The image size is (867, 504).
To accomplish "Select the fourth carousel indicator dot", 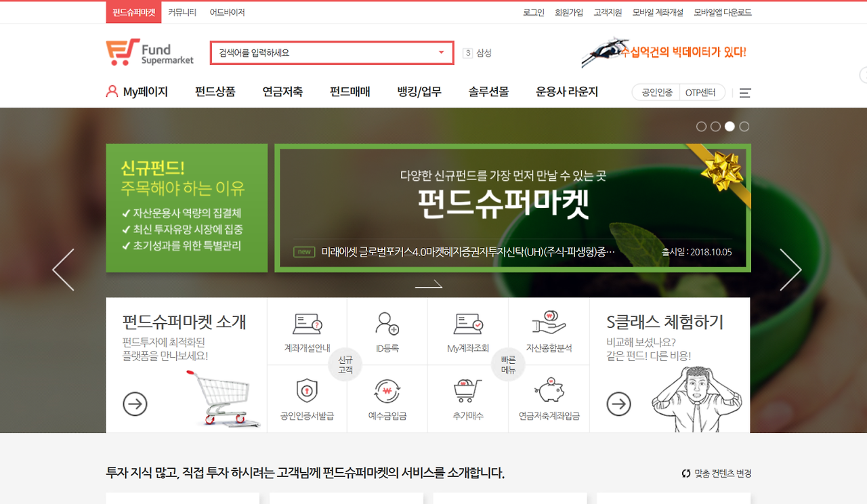I will point(744,126).
